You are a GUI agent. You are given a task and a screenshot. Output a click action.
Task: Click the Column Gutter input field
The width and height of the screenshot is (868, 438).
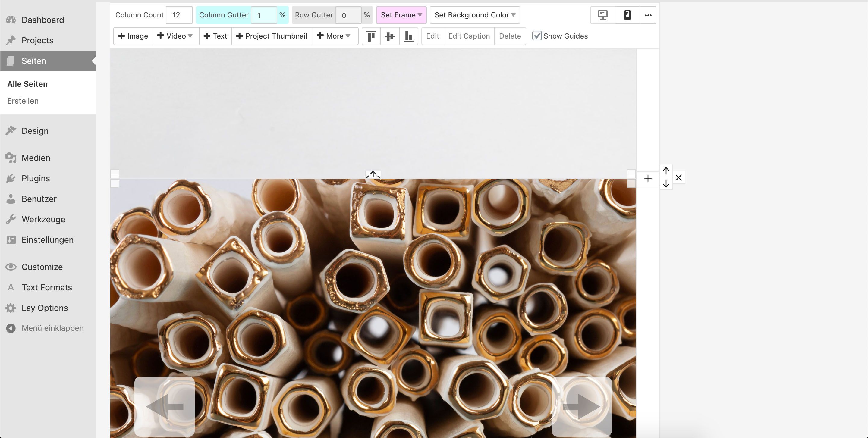(263, 15)
